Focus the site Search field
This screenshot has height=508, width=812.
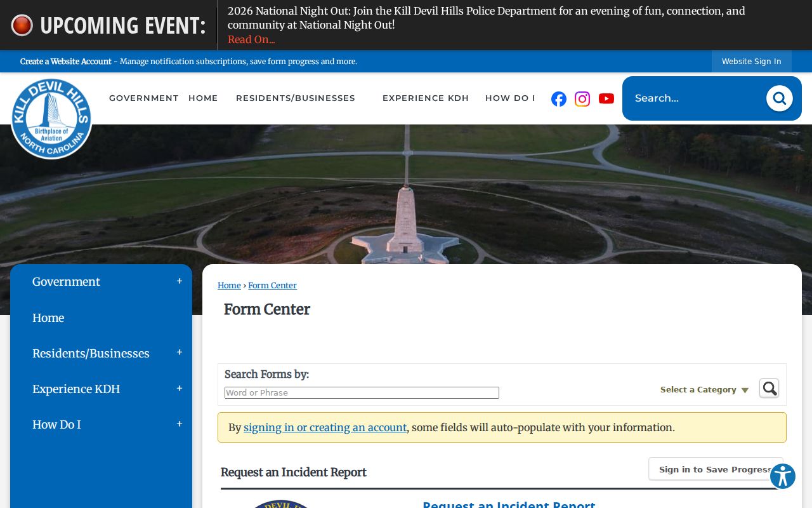(x=695, y=98)
